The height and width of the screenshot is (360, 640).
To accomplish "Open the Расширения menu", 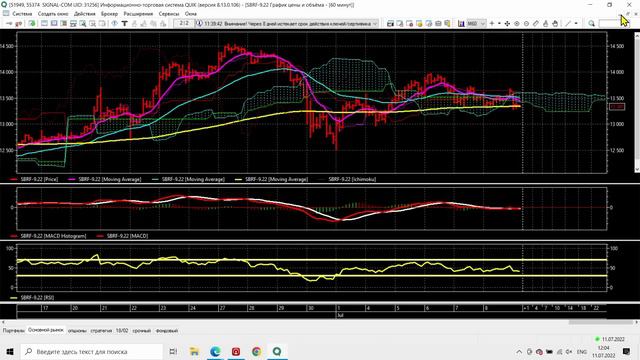I will (x=138, y=14).
